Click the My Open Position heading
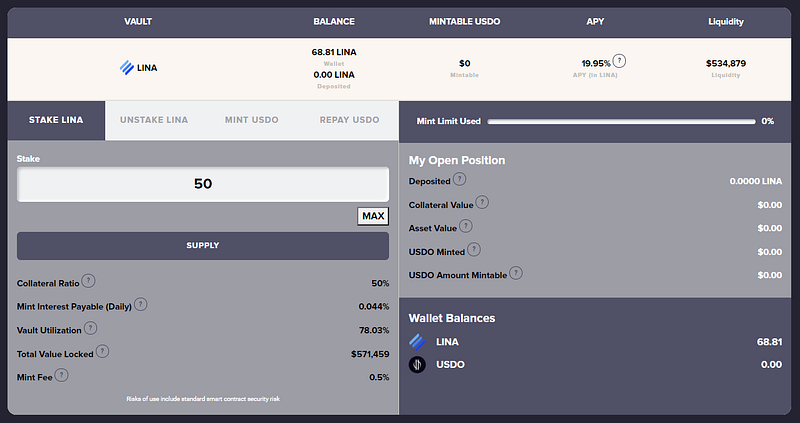Image resolution: width=800 pixels, height=423 pixels. coord(457,160)
